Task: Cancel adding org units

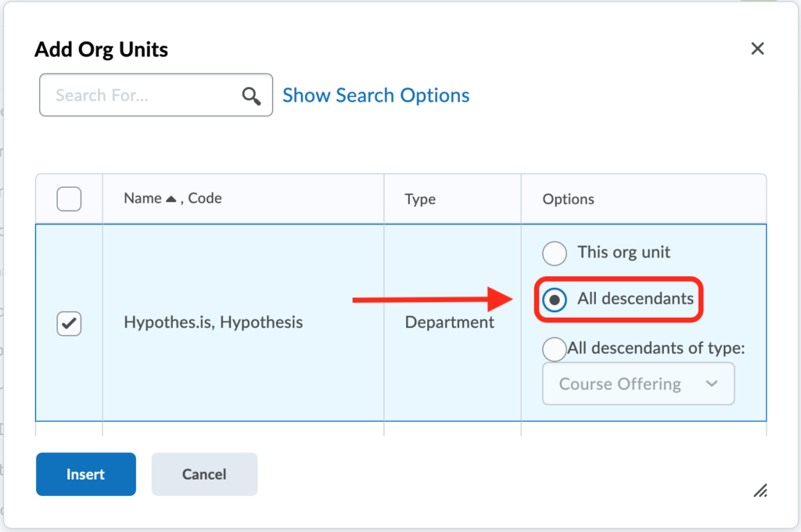Action: point(204,474)
